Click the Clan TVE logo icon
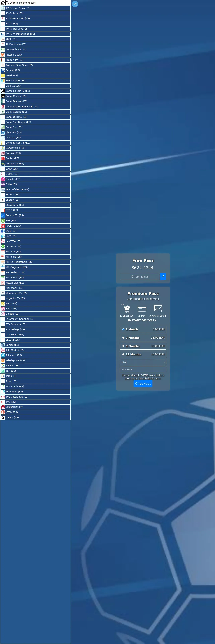The height and width of the screenshot is (644, 215). (3, 133)
